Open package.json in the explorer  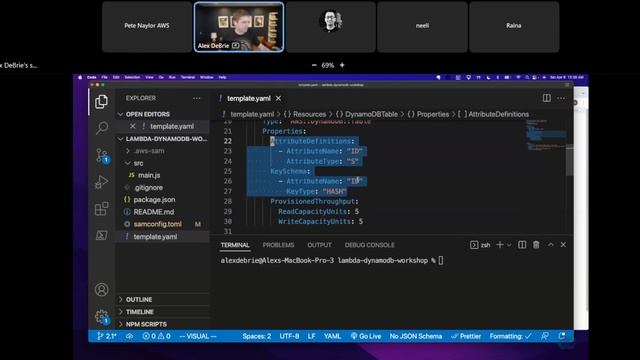[154, 200]
